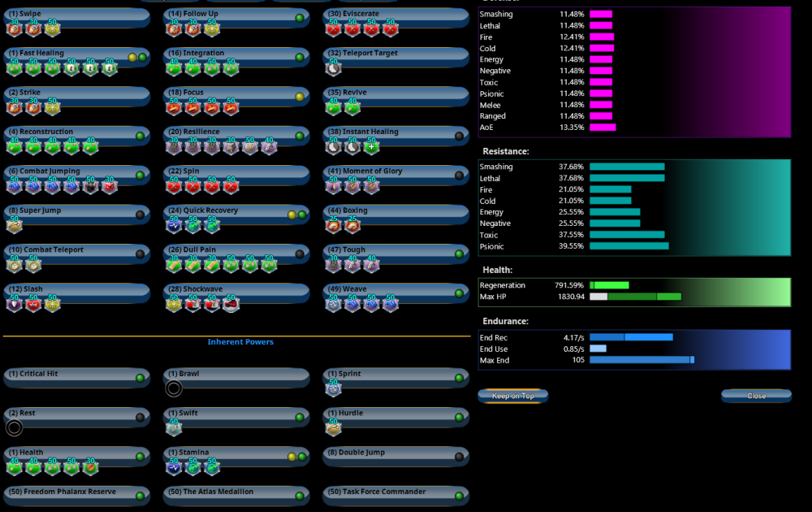This screenshot has width=812, height=512.
Task: Toggle the Tough power's green indicator
Action: 459,254
